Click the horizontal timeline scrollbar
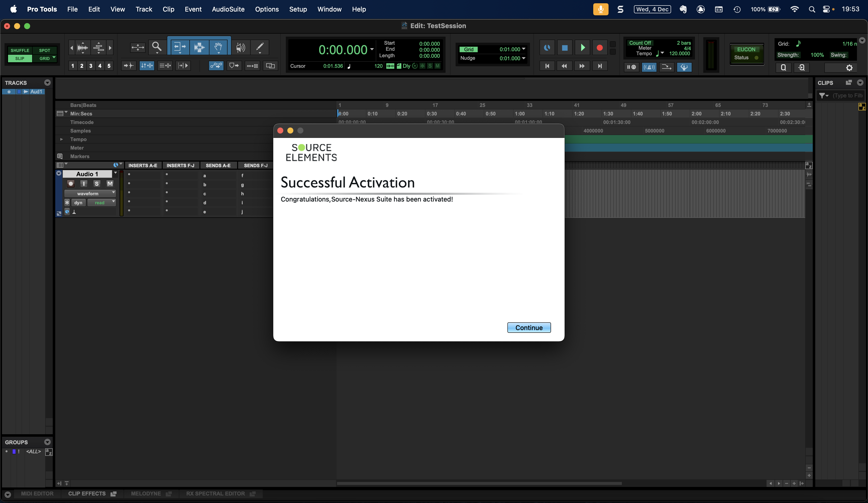 tap(479, 483)
